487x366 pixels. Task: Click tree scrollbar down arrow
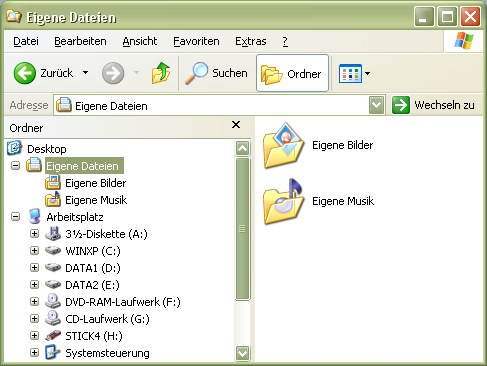pyautogui.click(x=242, y=353)
